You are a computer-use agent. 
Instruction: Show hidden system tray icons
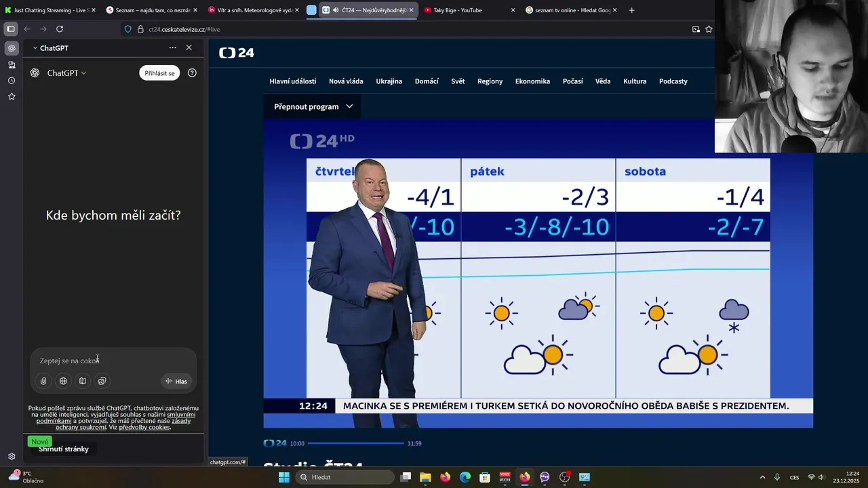(762, 477)
